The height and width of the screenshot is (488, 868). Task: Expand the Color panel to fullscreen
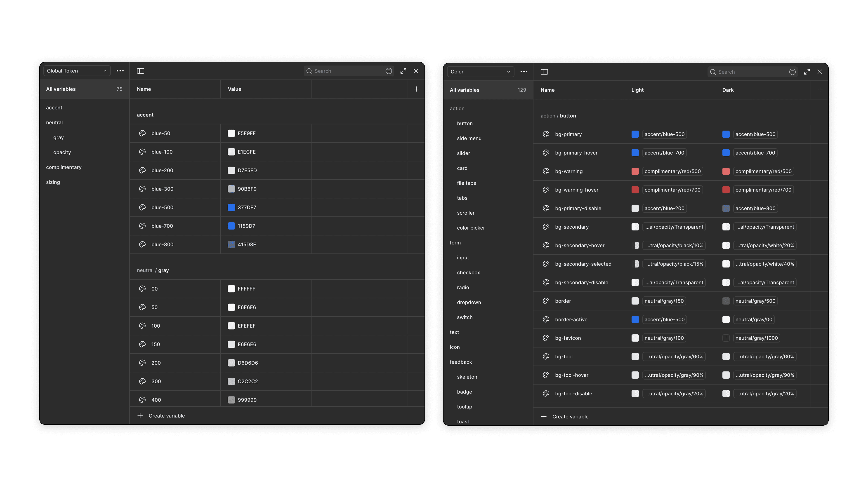coord(807,72)
